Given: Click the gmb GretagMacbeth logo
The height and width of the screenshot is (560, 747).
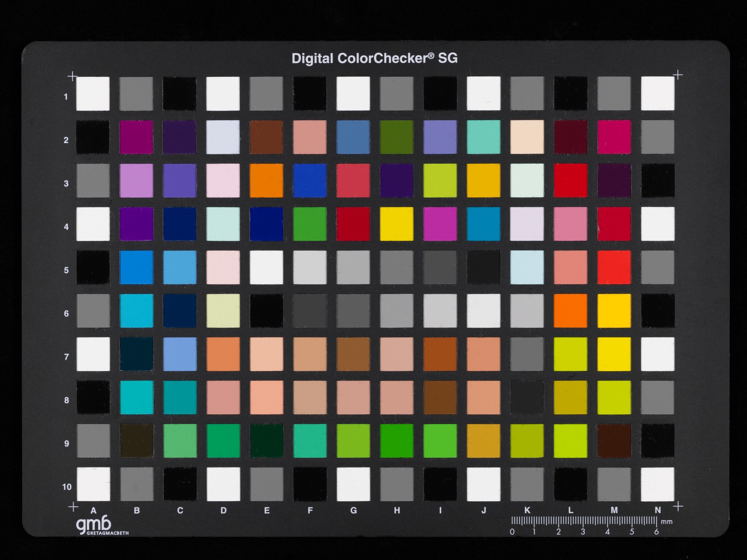Looking at the screenshot, I should 102,526.
